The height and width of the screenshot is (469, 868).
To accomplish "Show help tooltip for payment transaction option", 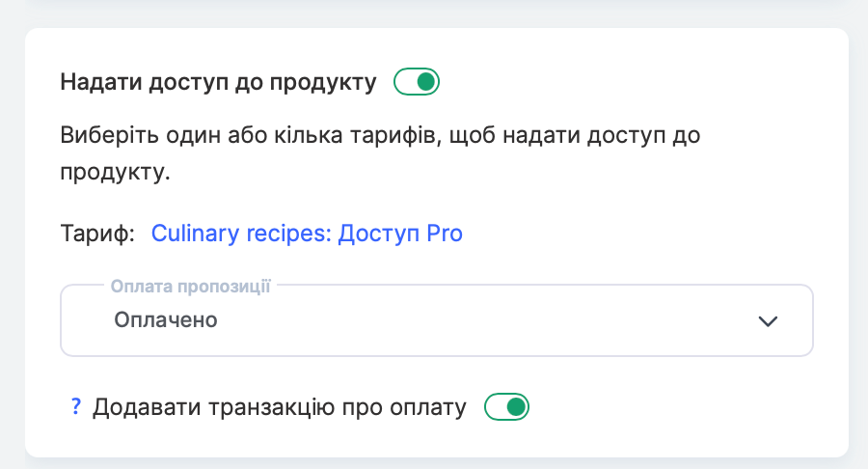I will click(x=76, y=406).
